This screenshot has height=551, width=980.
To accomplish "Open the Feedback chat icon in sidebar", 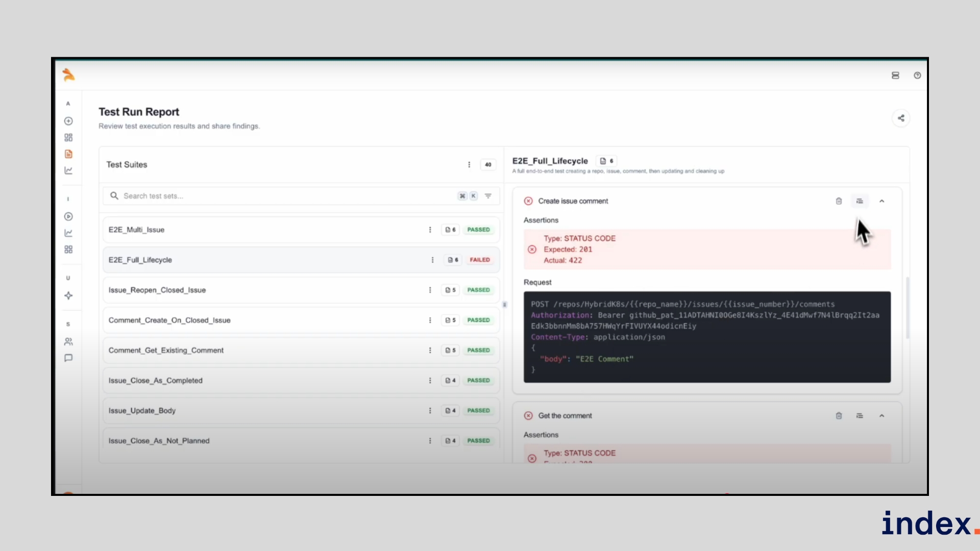I will point(68,358).
